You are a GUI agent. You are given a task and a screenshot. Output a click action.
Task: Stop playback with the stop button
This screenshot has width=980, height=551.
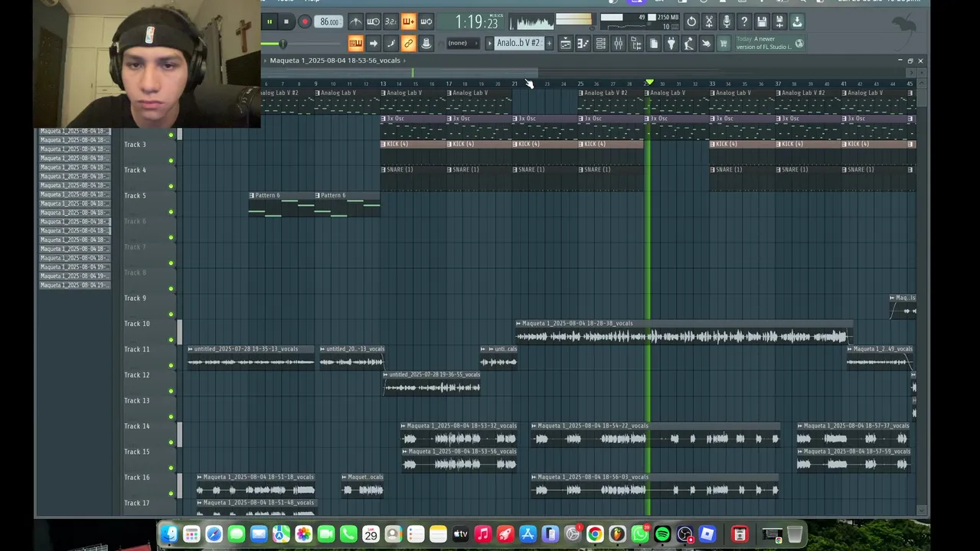coord(286,21)
